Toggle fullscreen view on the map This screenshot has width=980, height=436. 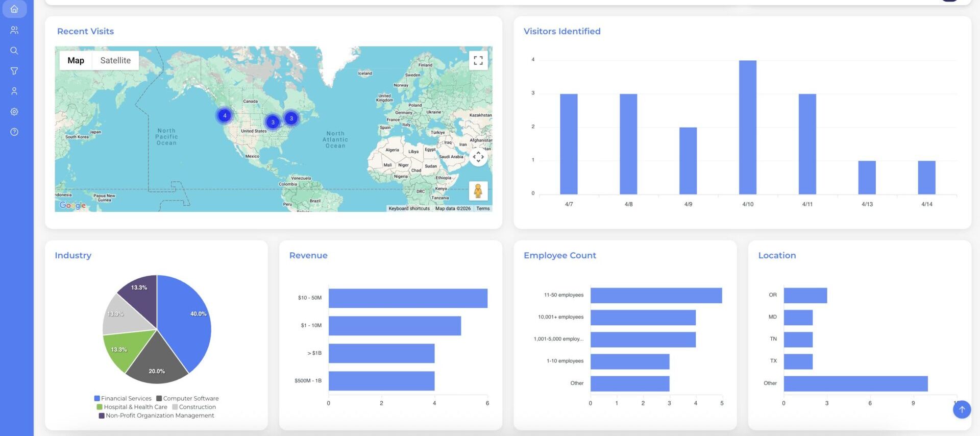478,61
